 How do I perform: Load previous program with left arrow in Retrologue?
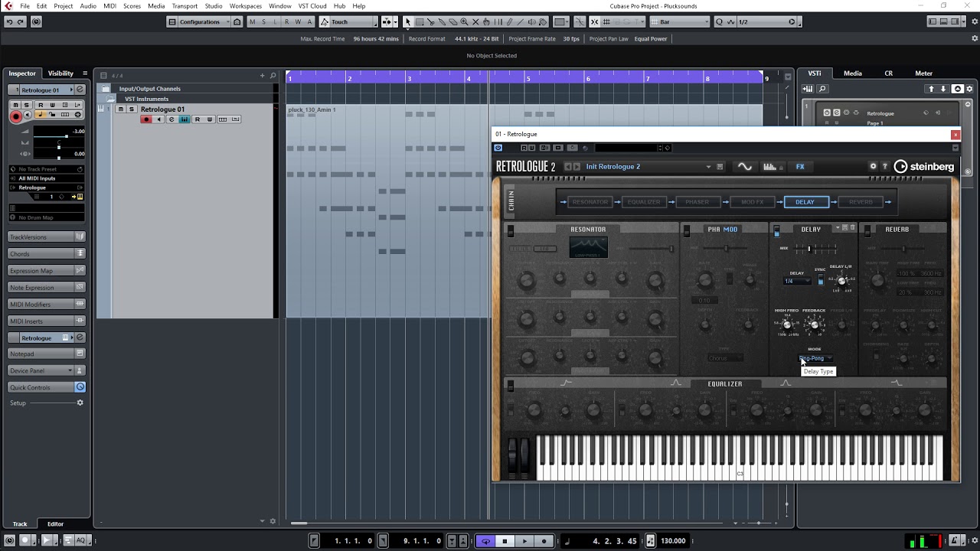click(x=568, y=166)
